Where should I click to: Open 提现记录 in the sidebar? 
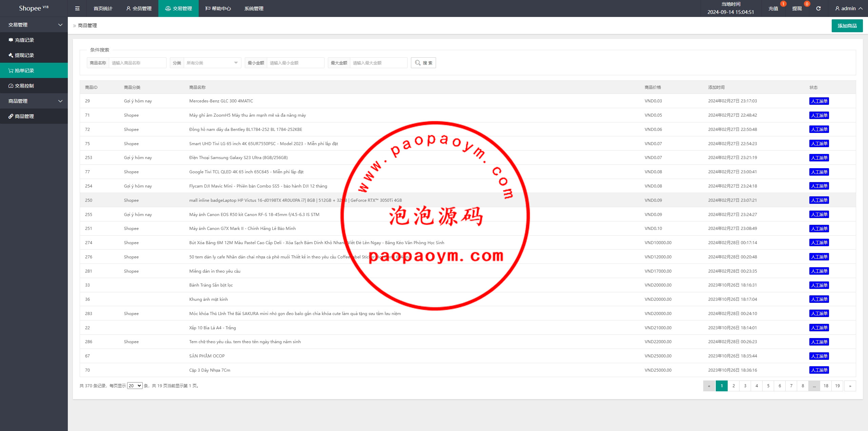(x=34, y=55)
